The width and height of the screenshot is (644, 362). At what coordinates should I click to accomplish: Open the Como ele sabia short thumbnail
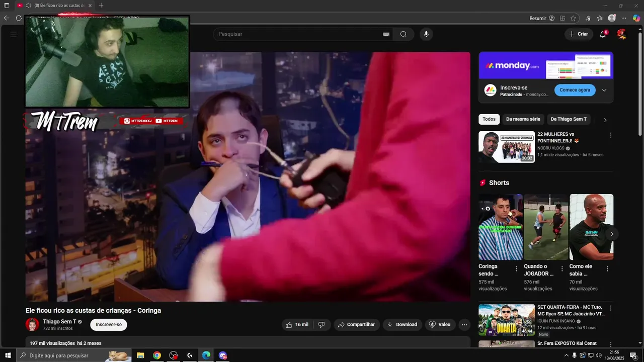click(x=591, y=227)
